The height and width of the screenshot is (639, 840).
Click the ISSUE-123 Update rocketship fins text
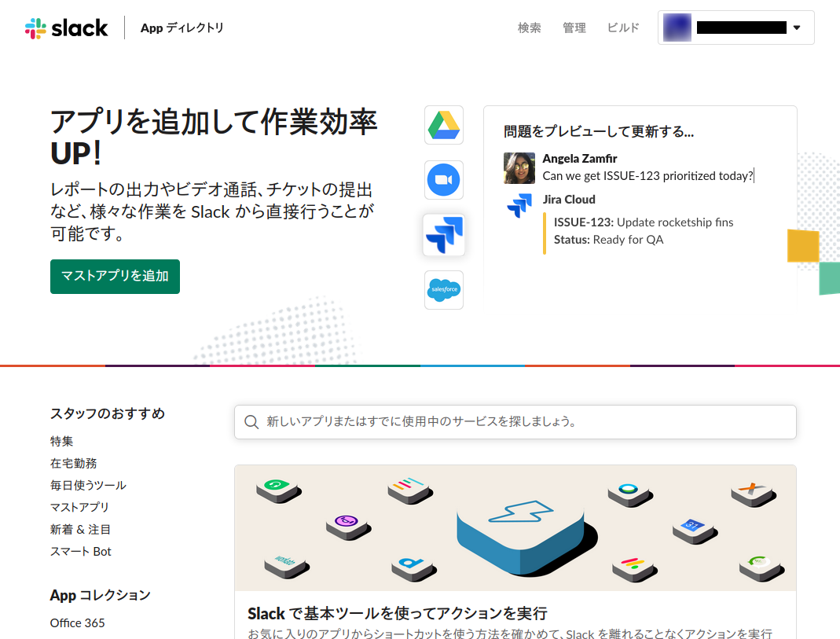click(x=644, y=222)
